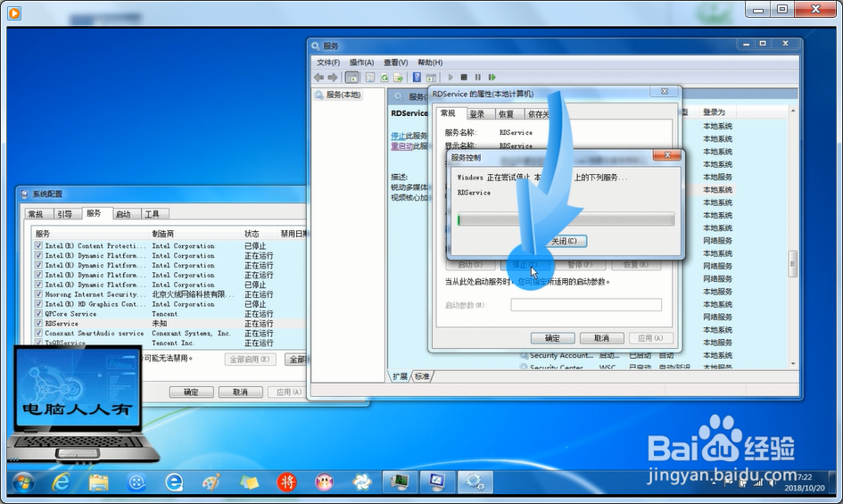This screenshot has height=504, width=843.
Task: Stop service using the square toolbar icon
Action: coord(464,78)
